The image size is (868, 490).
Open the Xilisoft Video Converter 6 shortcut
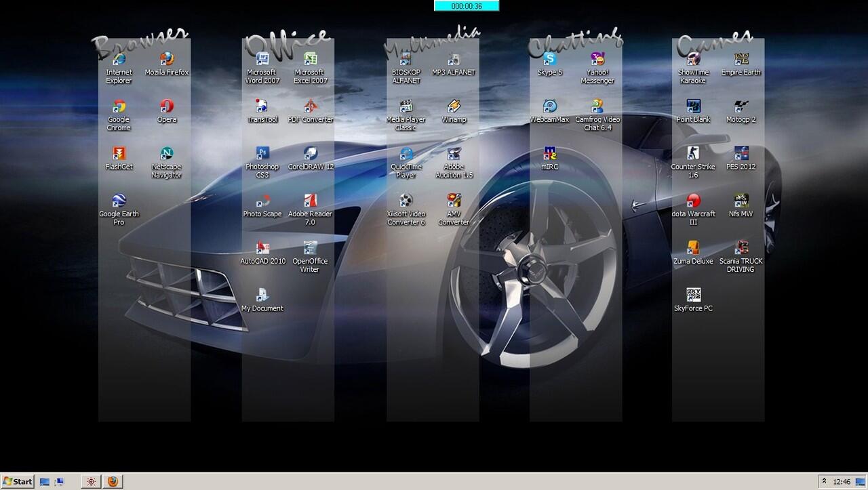(x=407, y=201)
